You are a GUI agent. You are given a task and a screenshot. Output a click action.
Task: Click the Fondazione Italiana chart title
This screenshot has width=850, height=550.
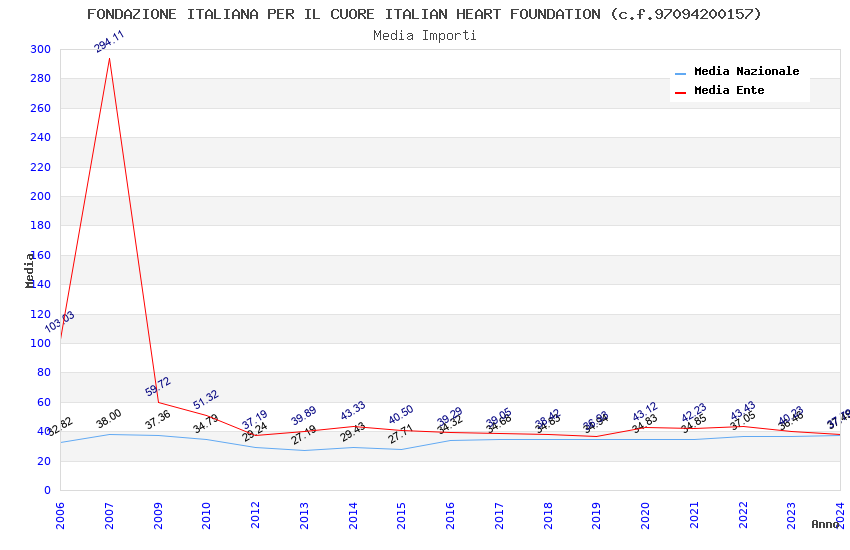point(425,14)
